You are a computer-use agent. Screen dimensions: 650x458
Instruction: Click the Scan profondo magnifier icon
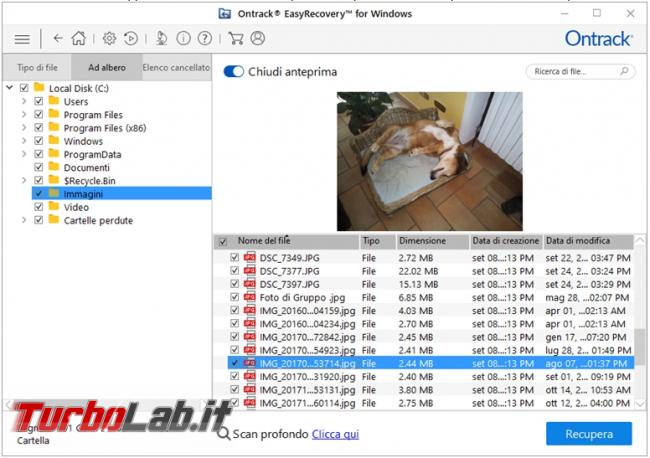pyautogui.click(x=223, y=434)
